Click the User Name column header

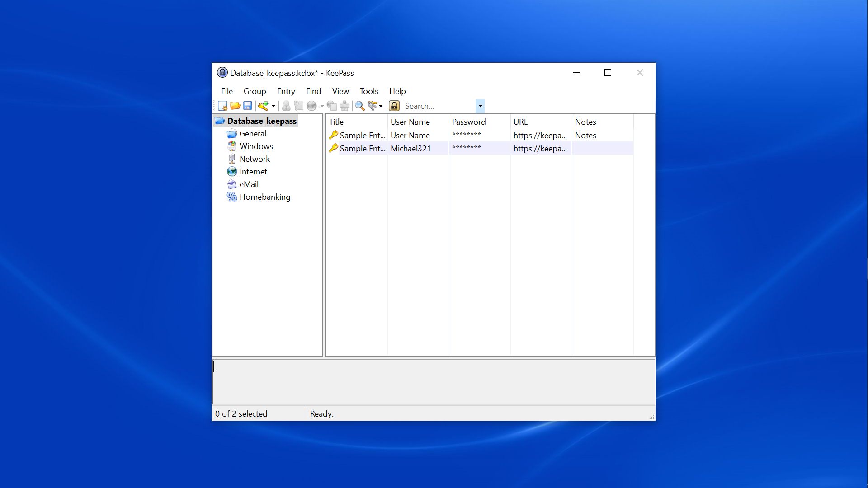pyautogui.click(x=410, y=122)
